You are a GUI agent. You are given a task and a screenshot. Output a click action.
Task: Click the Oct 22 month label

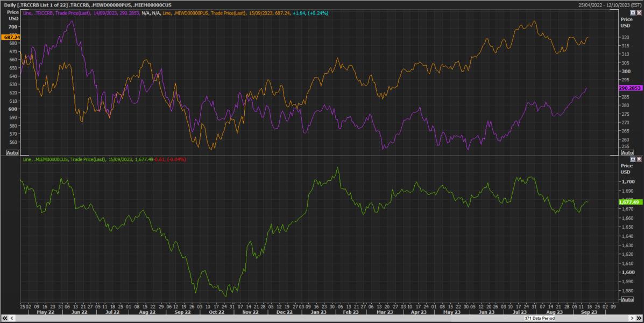click(216, 312)
